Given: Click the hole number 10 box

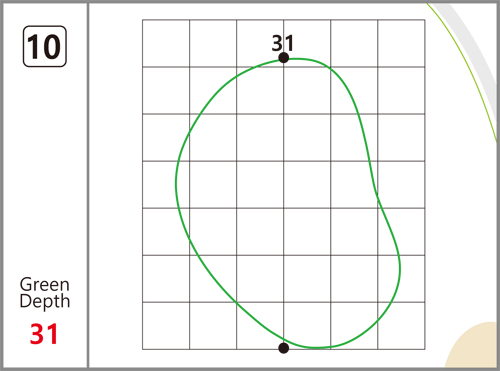Looking at the screenshot, I should point(45,46).
